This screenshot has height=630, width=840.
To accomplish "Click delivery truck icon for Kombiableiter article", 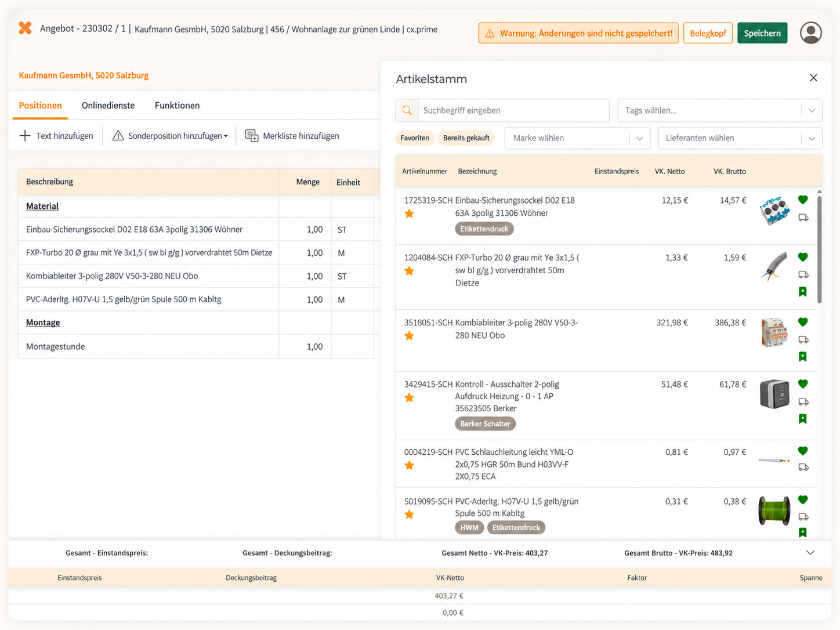I will 803,339.
